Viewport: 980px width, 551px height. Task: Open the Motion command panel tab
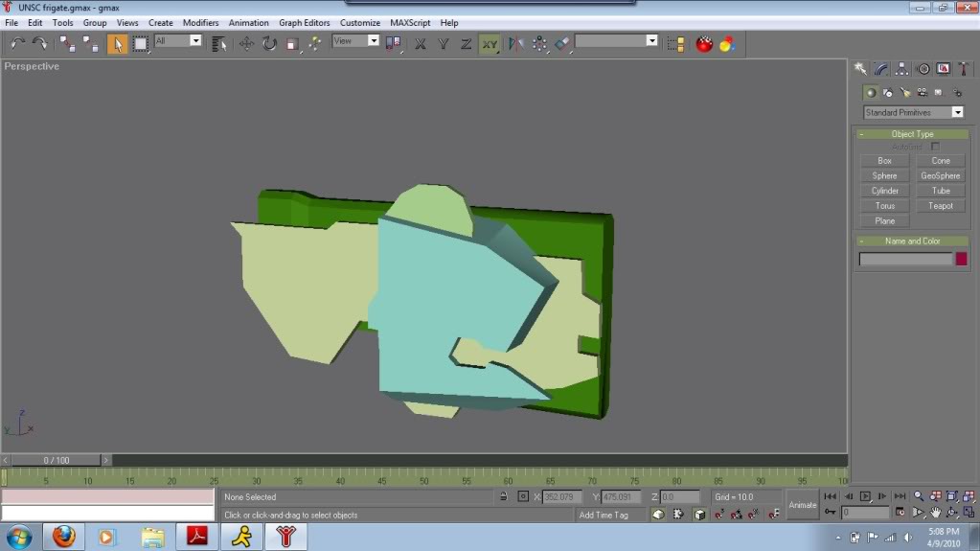click(923, 69)
